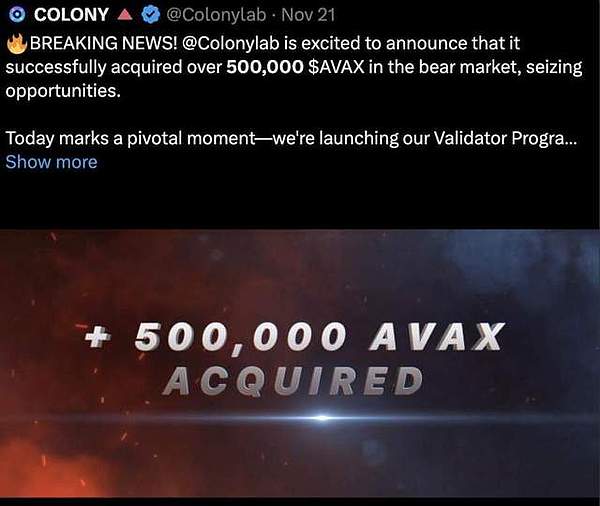600x506 pixels.
Task: Click the plus sign in the image headline
Action: click(x=98, y=338)
